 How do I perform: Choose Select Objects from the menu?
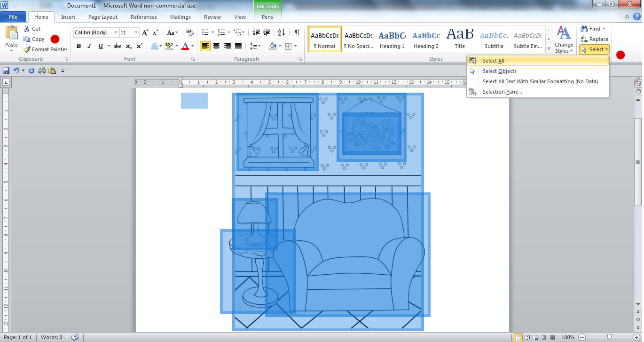pyautogui.click(x=499, y=71)
